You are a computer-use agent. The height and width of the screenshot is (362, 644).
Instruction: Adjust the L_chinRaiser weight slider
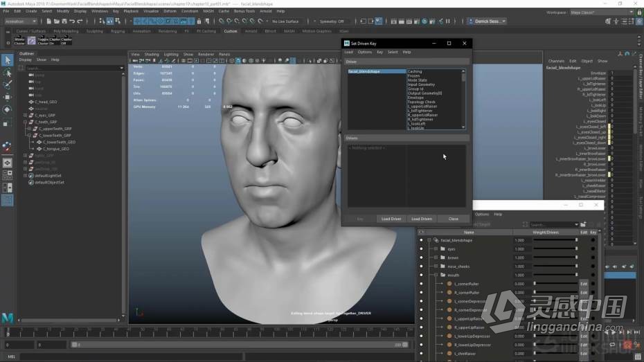(555, 354)
